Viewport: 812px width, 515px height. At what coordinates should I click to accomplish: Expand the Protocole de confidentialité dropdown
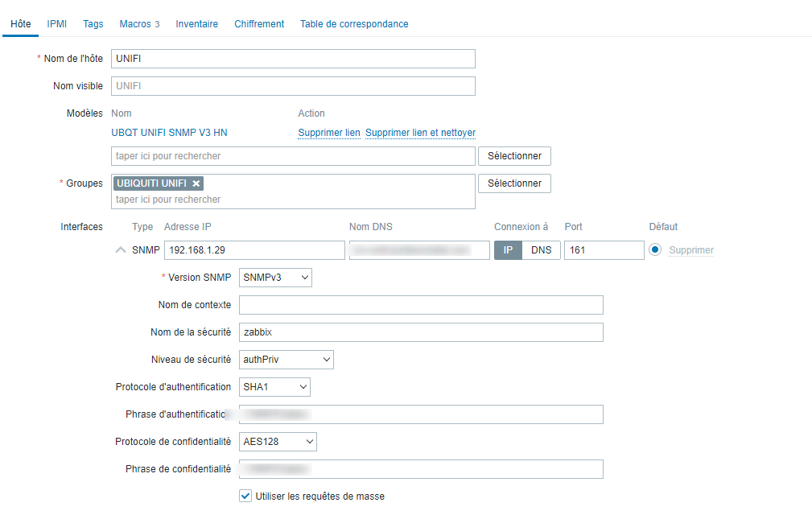click(278, 442)
